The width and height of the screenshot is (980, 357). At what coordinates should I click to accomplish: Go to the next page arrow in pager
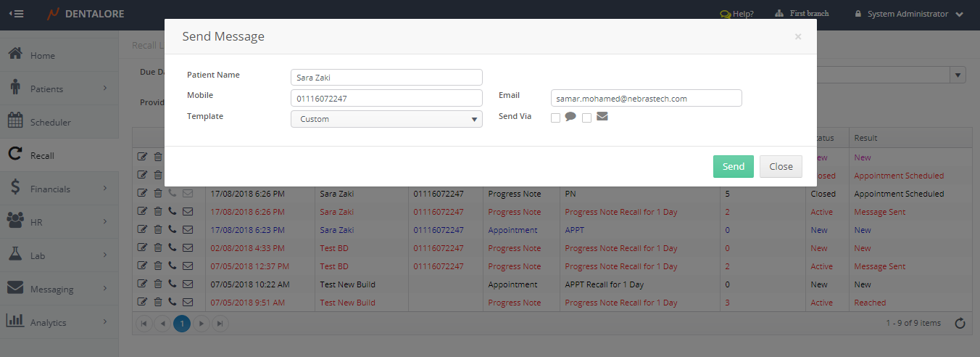click(x=202, y=324)
